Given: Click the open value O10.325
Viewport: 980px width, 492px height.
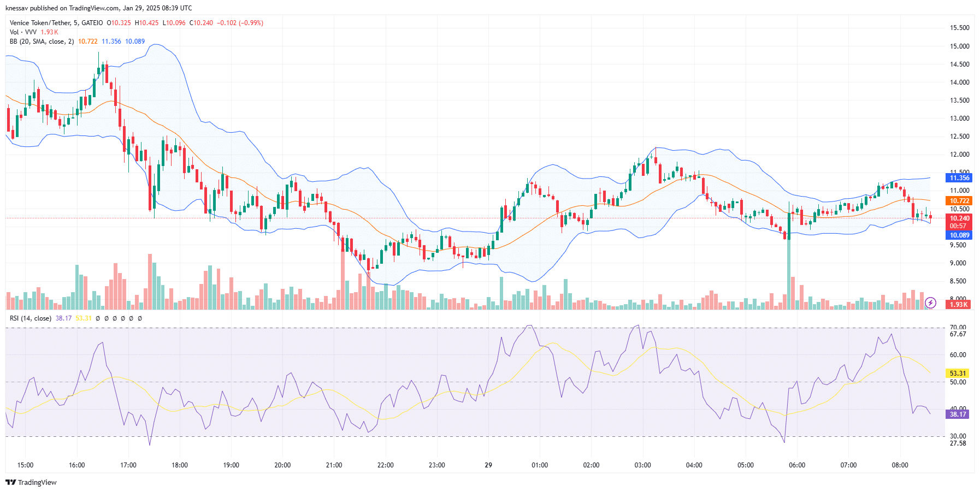Looking at the screenshot, I should [x=119, y=23].
